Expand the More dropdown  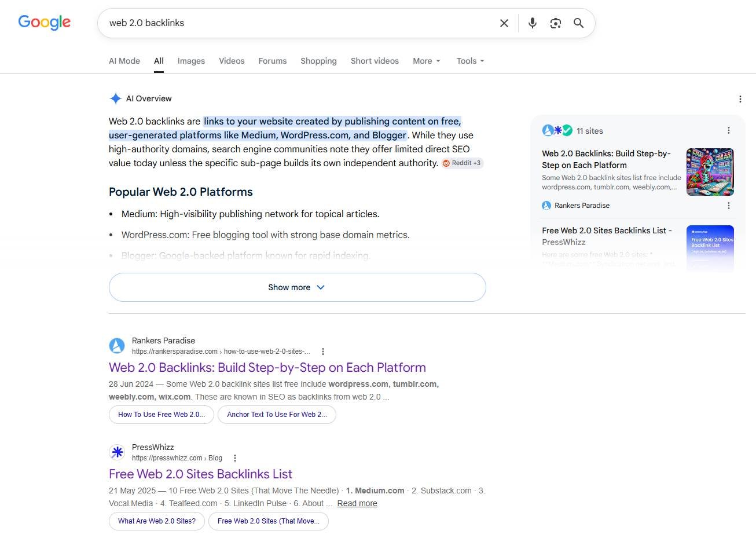click(x=427, y=61)
